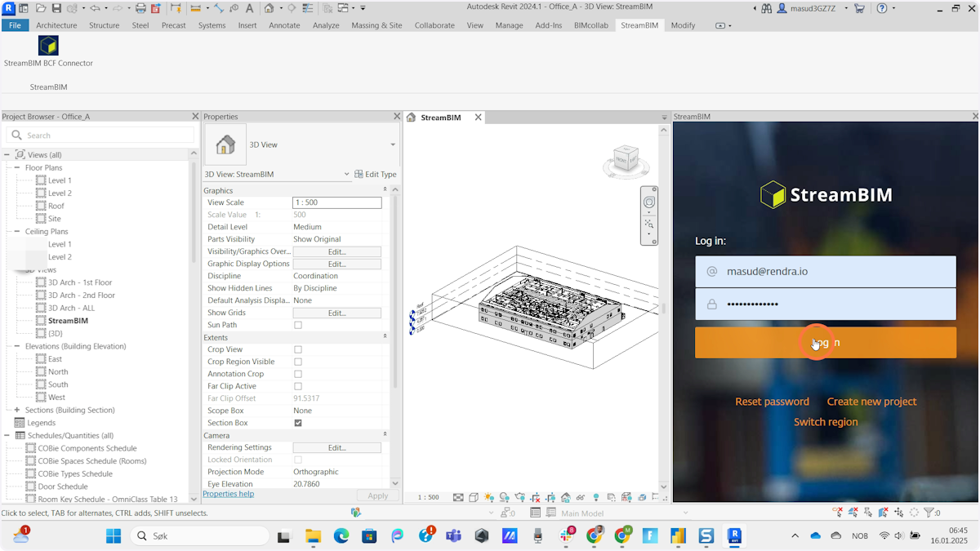Open the Architecture ribbon tab
This screenshot has width=980, height=551.
pos(56,25)
